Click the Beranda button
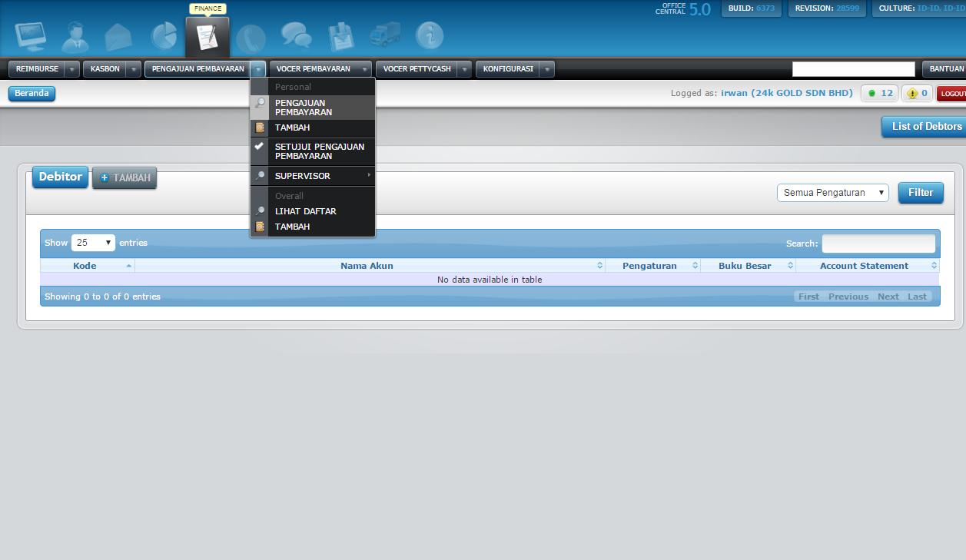966x560 pixels. point(32,94)
